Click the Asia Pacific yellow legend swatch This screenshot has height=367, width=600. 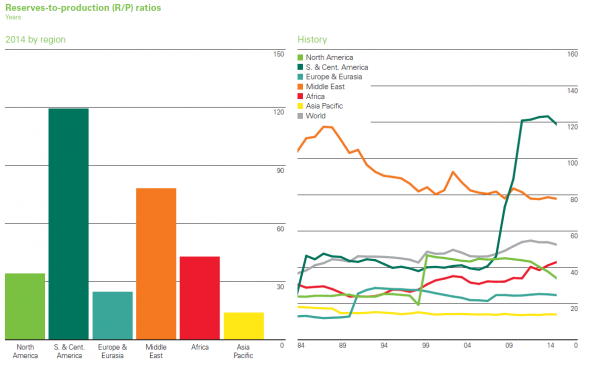[x=300, y=106]
